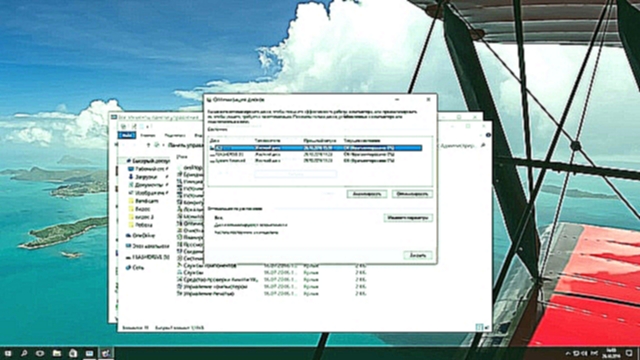The width and height of the screenshot is (640, 360).
Task: Open File Explorer from the taskbar
Action: (57, 353)
